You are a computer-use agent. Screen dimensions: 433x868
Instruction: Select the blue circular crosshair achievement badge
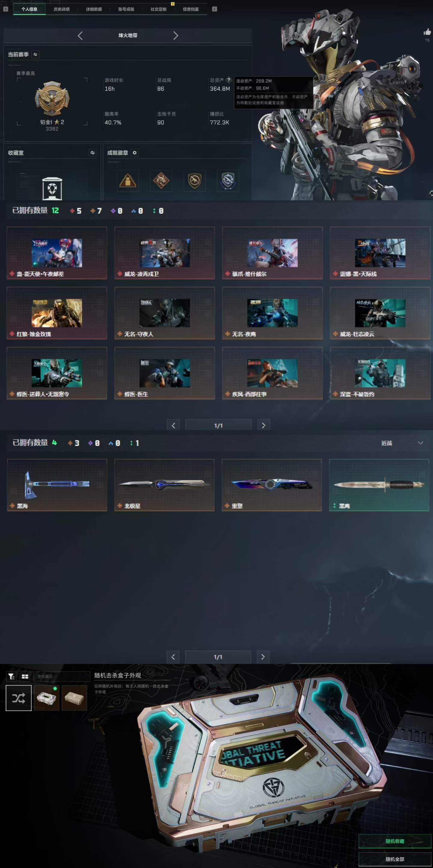click(228, 181)
